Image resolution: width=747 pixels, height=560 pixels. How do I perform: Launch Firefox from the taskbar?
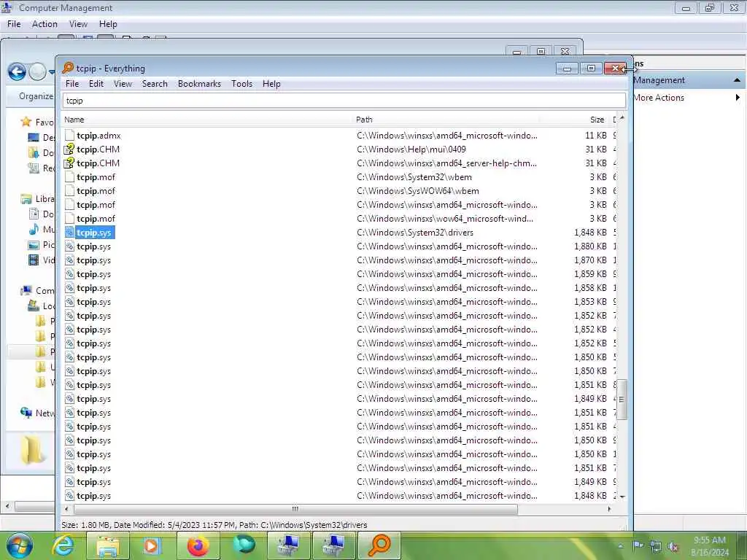tap(198, 545)
